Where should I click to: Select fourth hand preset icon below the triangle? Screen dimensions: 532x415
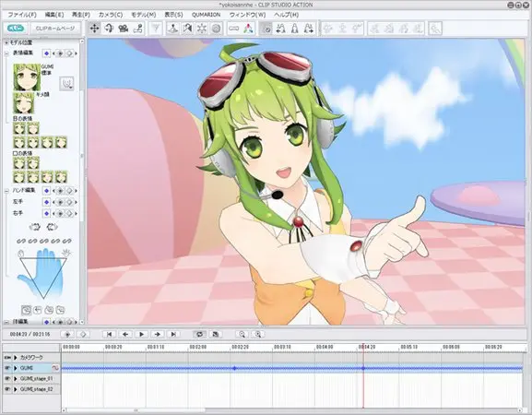point(61,310)
